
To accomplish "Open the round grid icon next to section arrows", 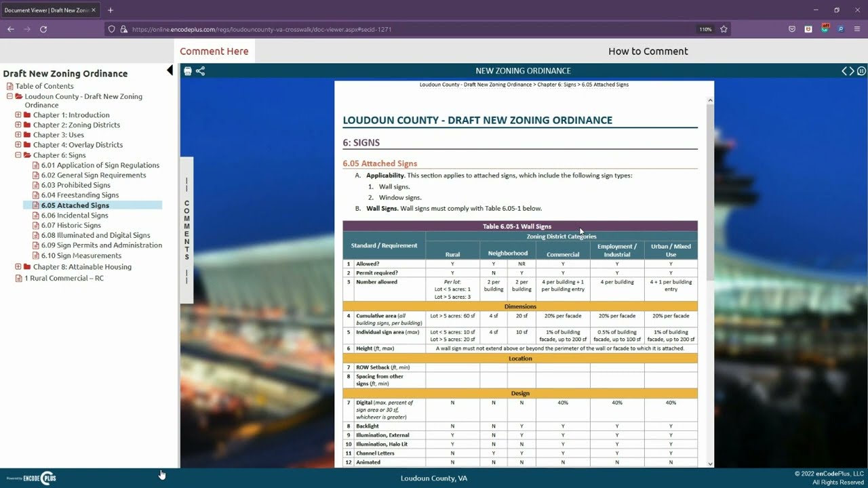I will coord(861,71).
